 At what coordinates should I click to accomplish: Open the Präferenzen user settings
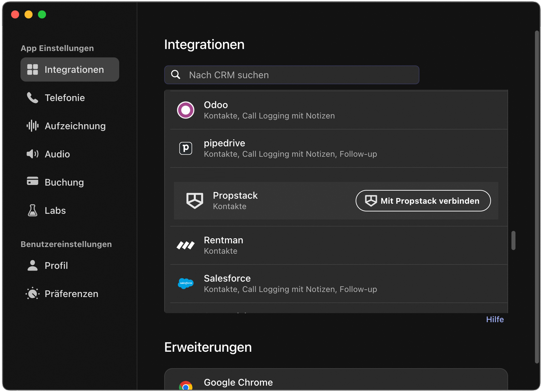[70, 294]
